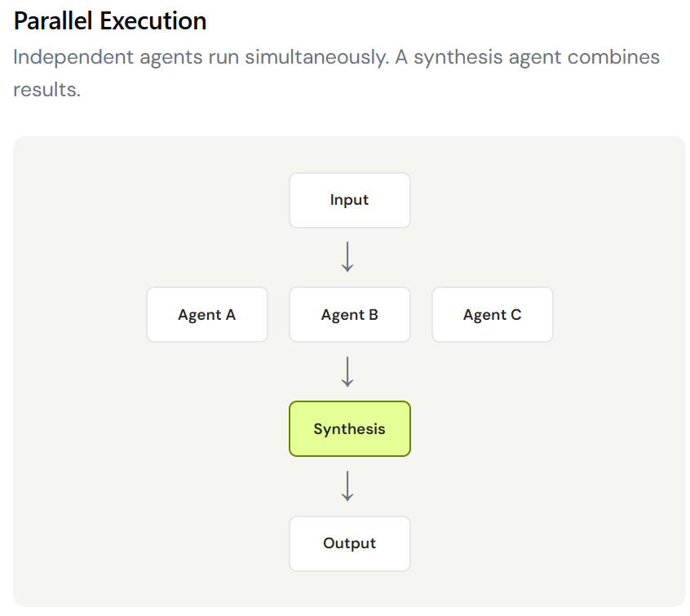Screen dimensions: 690x616
Task: Select the Agent B node
Action: pos(349,314)
